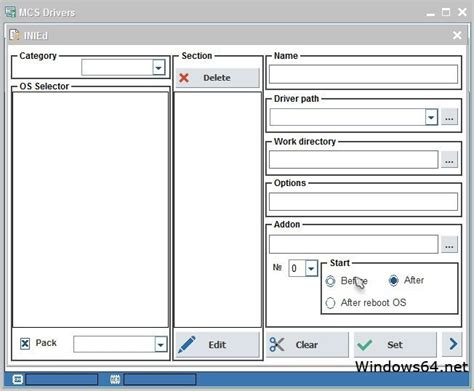The width and height of the screenshot is (474, 391).
Task: Click into the Options input field
Action: pos(363,201)
